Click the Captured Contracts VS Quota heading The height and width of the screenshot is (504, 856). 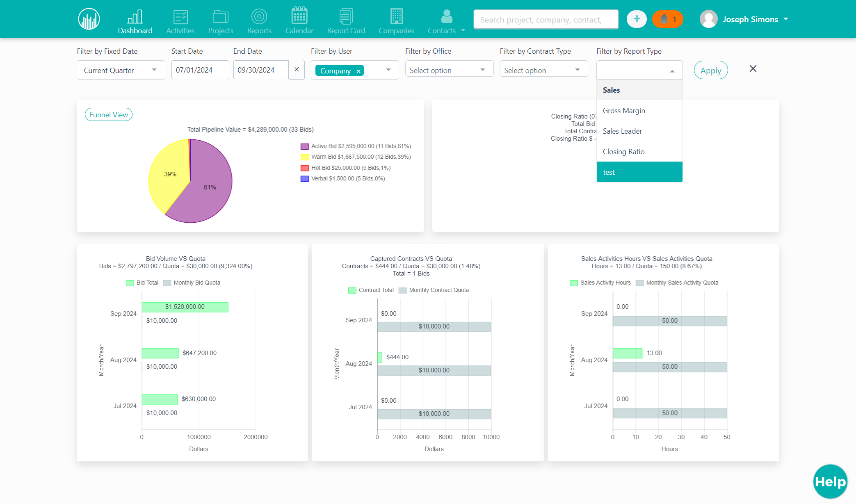tap(411, 259)
